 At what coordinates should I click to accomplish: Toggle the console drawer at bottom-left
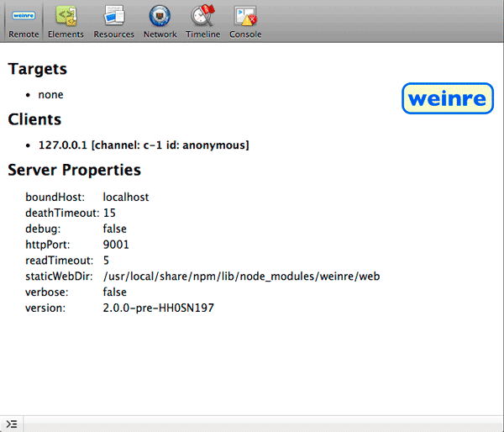coord(12,424)
